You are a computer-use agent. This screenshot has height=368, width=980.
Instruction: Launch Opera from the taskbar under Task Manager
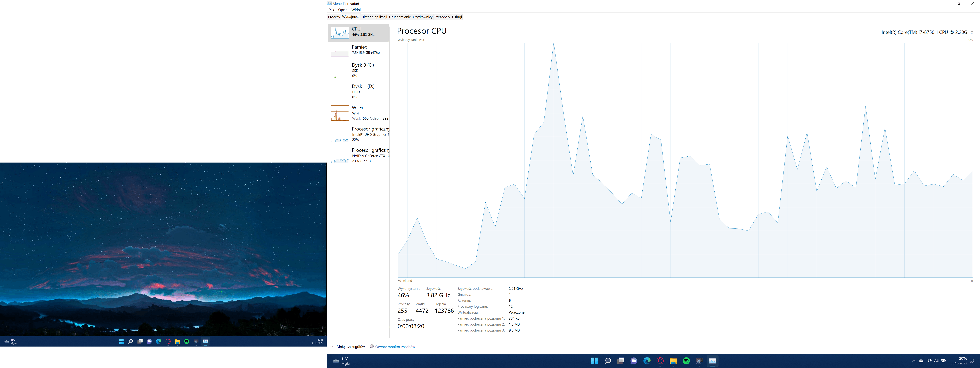pyautogui.click(x=660, y=361)
